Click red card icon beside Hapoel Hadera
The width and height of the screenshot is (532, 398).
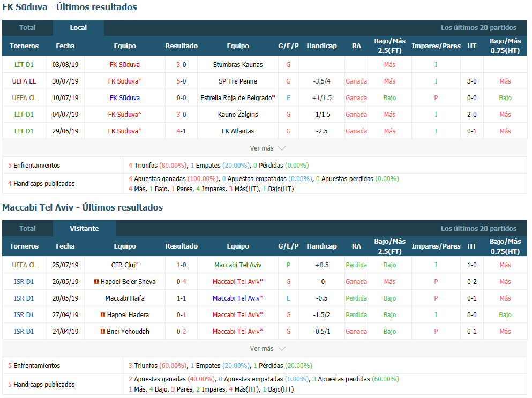(103, 315)
